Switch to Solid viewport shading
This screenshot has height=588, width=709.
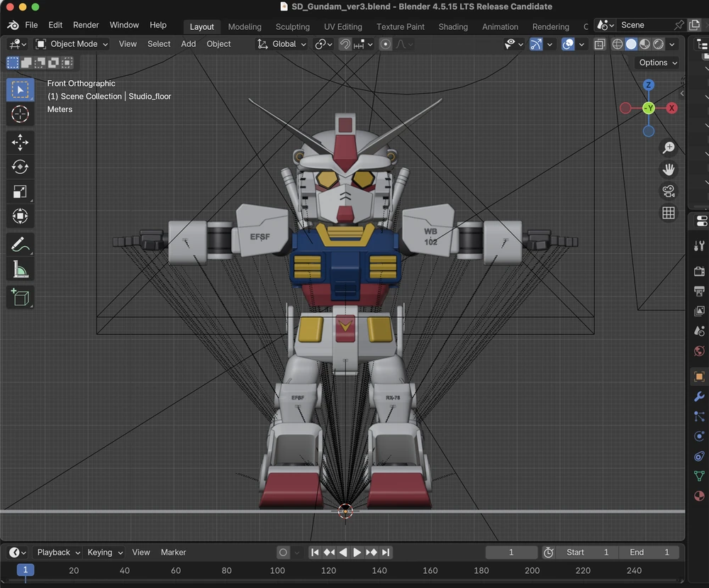pos(631,44)
